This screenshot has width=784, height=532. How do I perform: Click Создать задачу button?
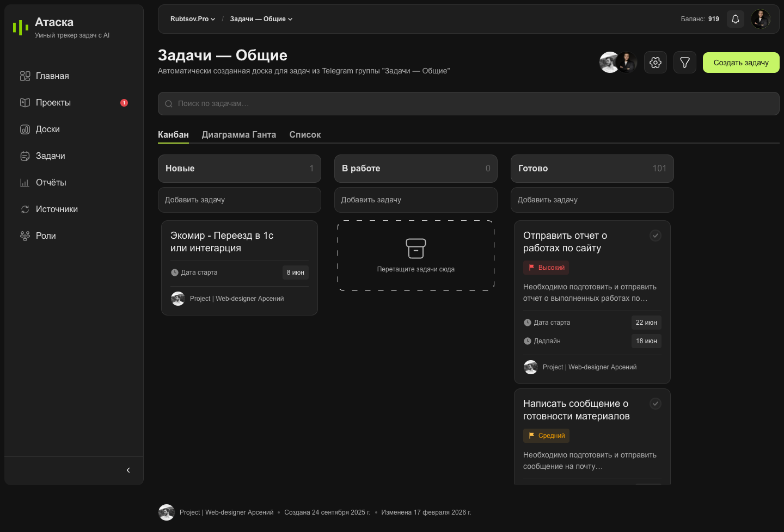(x=741, y=63)
